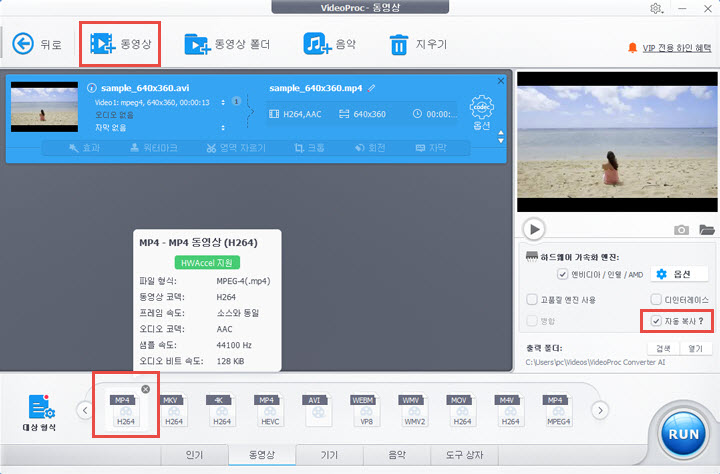Switch to the 인기 tab
720x474 pixels.
194,455
